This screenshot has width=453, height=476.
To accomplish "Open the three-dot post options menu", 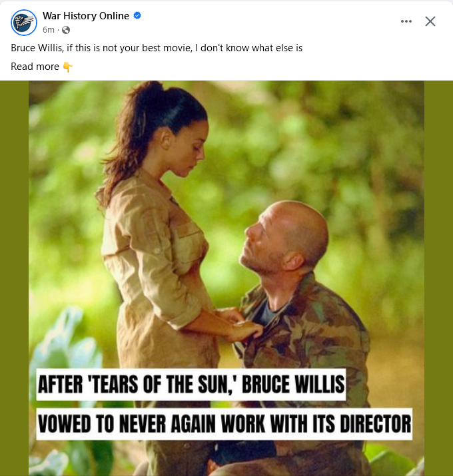I will pyautogui.click(x=406, y=21).
